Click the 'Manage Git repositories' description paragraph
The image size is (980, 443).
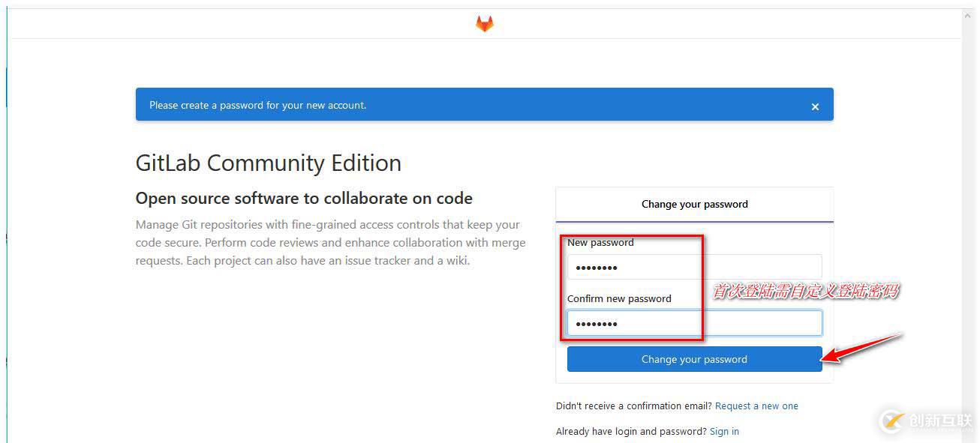click(331, 243)
